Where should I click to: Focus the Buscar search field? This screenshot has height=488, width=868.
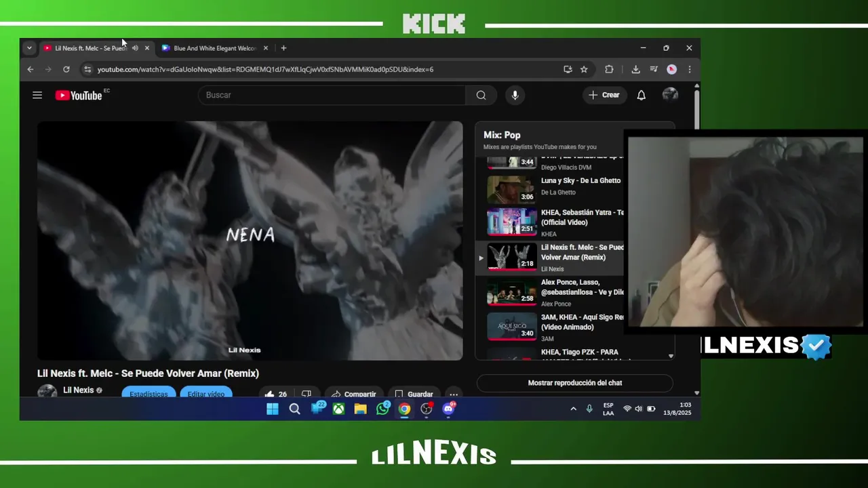point(332,95)
